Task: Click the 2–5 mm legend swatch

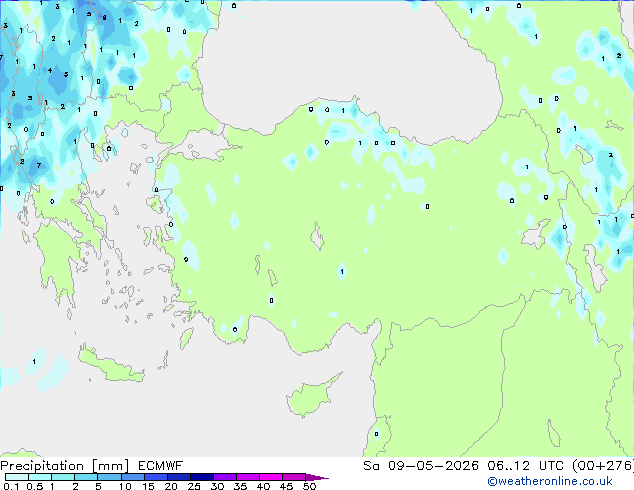Action: 86,477
